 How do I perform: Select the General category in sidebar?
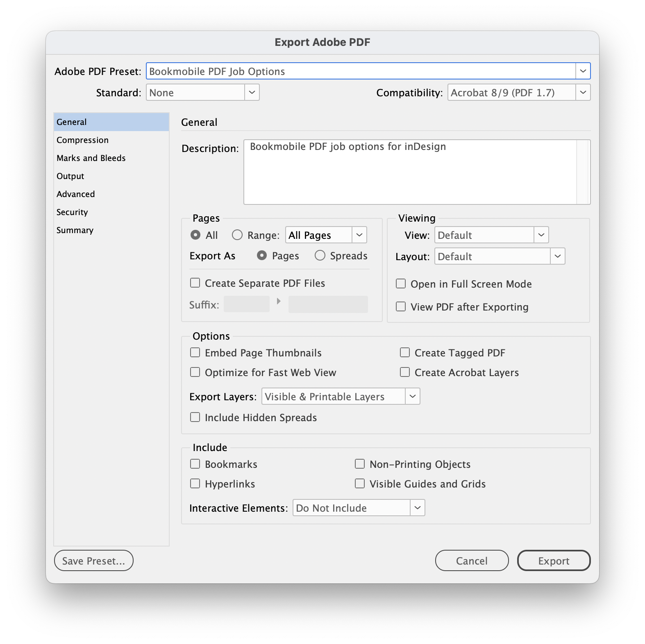[x=111, y=122]
